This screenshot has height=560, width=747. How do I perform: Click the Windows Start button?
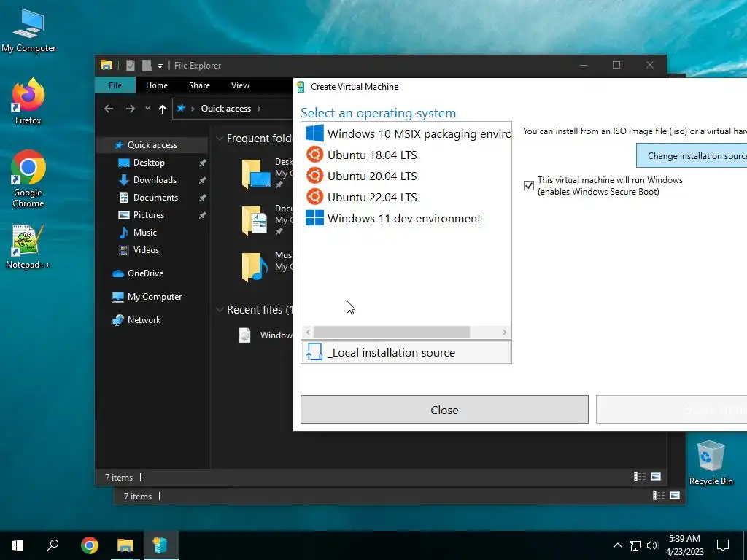(18, 545)
